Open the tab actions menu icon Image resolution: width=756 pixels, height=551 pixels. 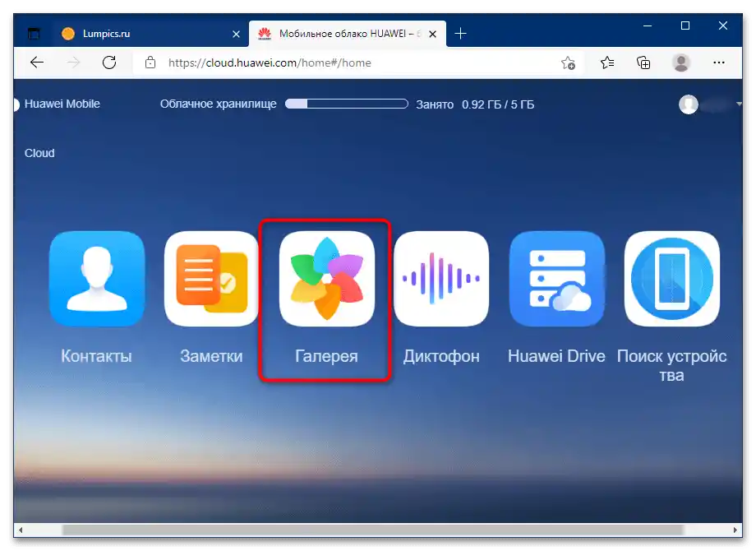(x=33, y=33)
